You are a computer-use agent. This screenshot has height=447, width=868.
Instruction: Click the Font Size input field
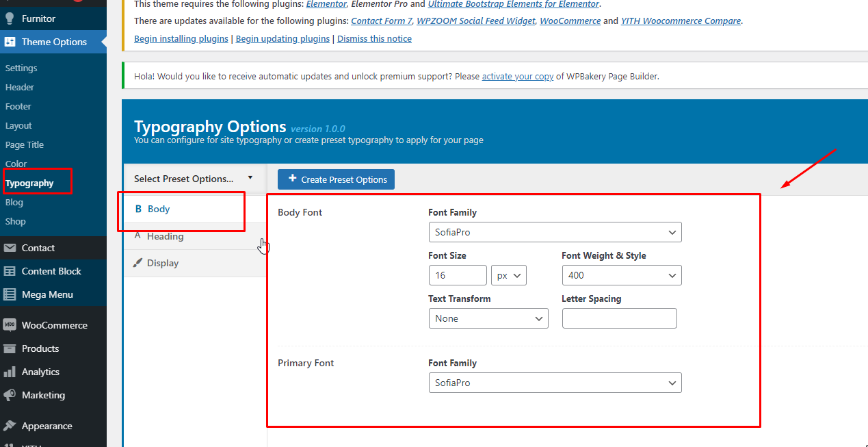458,275
